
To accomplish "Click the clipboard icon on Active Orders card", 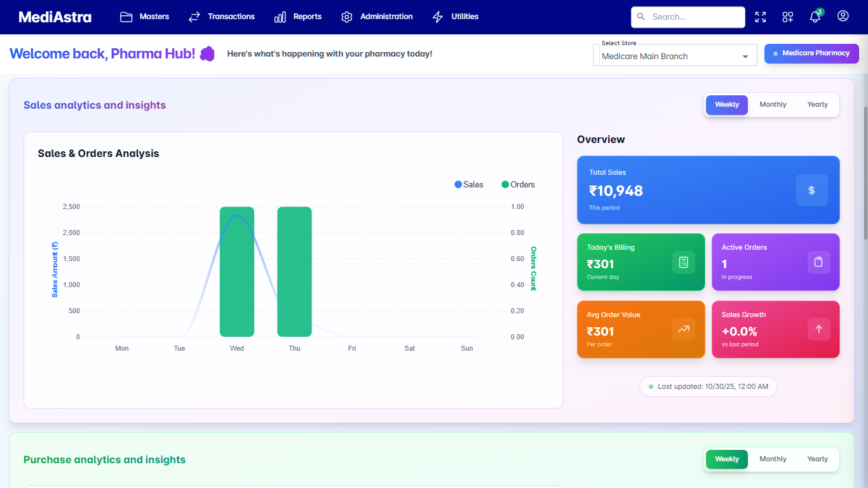I will pos(818,262).
